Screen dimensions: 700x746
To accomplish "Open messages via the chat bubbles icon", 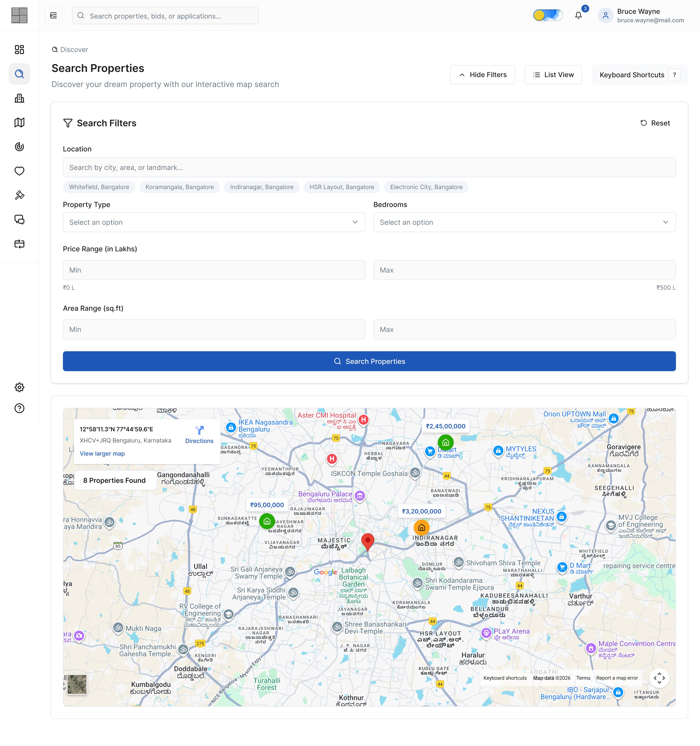I will pyautogui.click(x=19, y=219).
